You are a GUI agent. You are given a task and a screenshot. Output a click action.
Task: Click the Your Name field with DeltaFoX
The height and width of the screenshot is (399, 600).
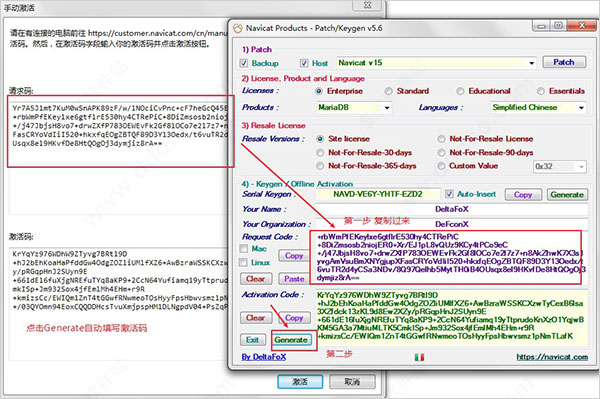pyautogui.click(x=452, y=209)
